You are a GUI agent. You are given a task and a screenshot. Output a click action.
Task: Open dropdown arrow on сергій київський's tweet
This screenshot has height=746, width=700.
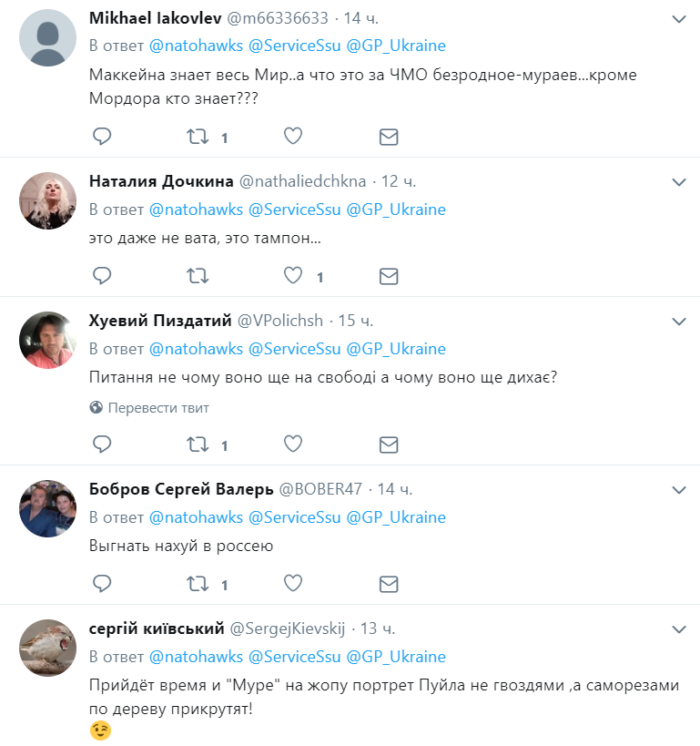pyautogui.click(x=679, y=629)
